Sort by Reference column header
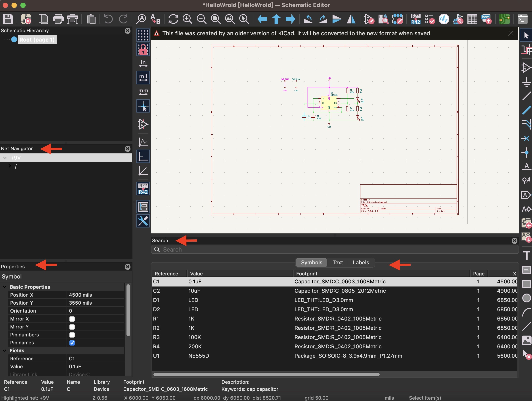This screenshot has height=401, width=532. click(170, 274)
